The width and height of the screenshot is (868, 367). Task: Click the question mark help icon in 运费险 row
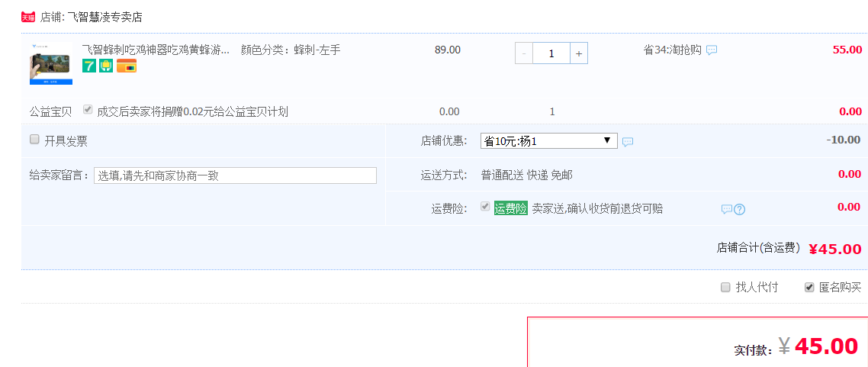[740, 209]
